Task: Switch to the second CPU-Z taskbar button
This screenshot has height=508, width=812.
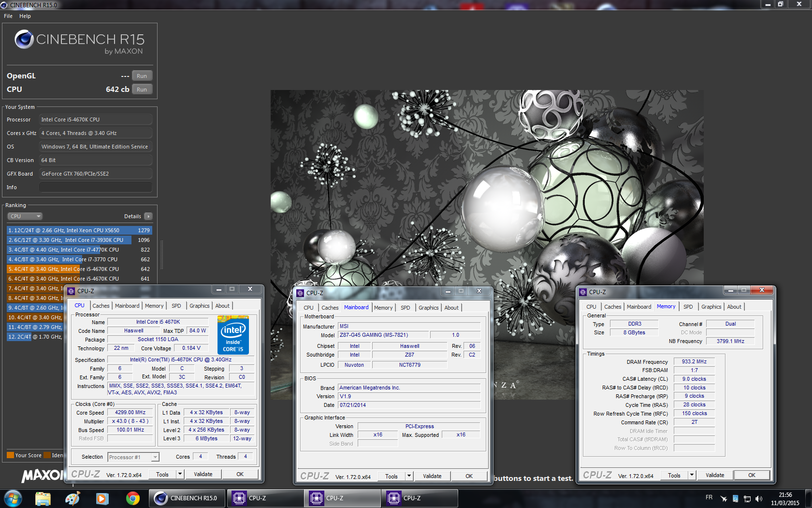Action: coord(342,498)
